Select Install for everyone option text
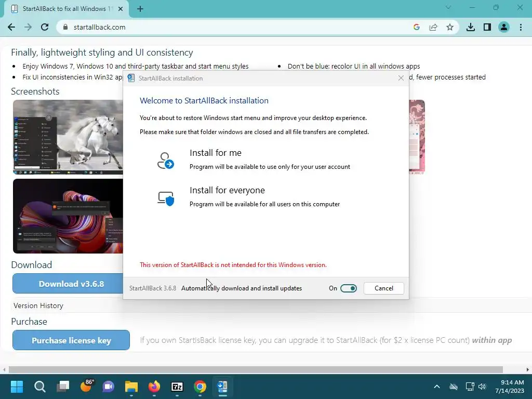The width and height of the screenshot is (532, 399). (227, 190)
